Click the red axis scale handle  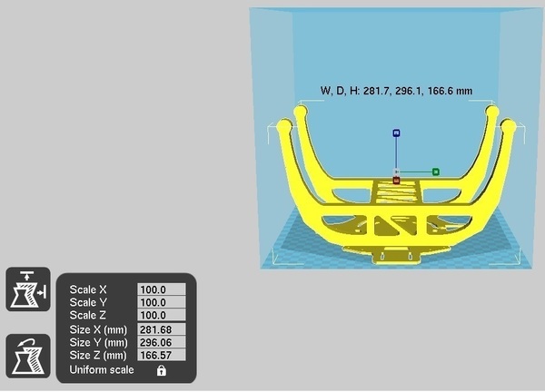coord(396,181)
